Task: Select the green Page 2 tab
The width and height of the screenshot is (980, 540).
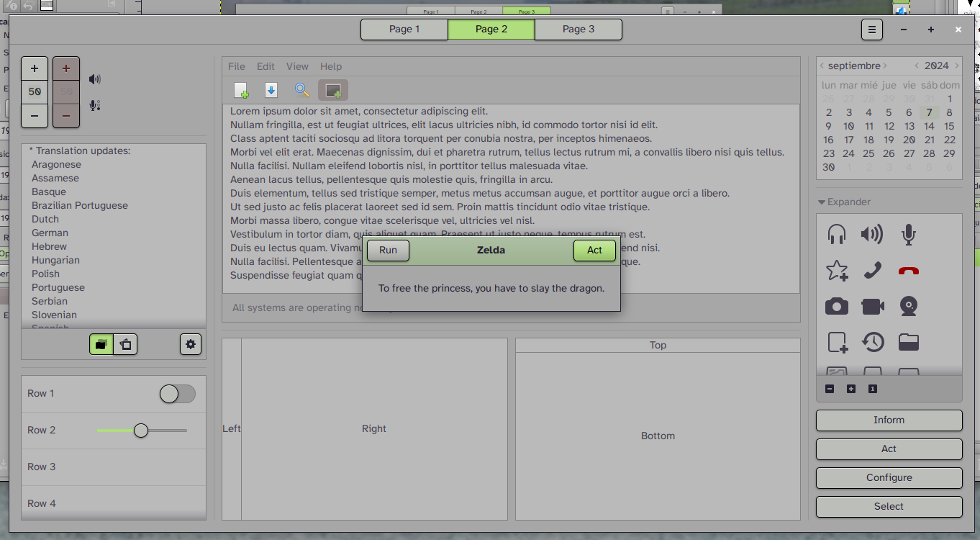Action: tap(491, 30)
